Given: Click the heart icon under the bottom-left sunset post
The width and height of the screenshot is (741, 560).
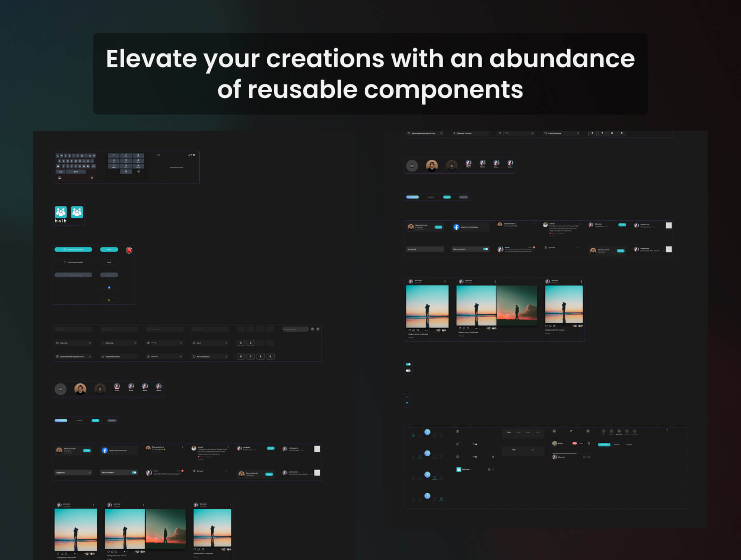Looking at the screenshot, I should click(x=58, y=554).
